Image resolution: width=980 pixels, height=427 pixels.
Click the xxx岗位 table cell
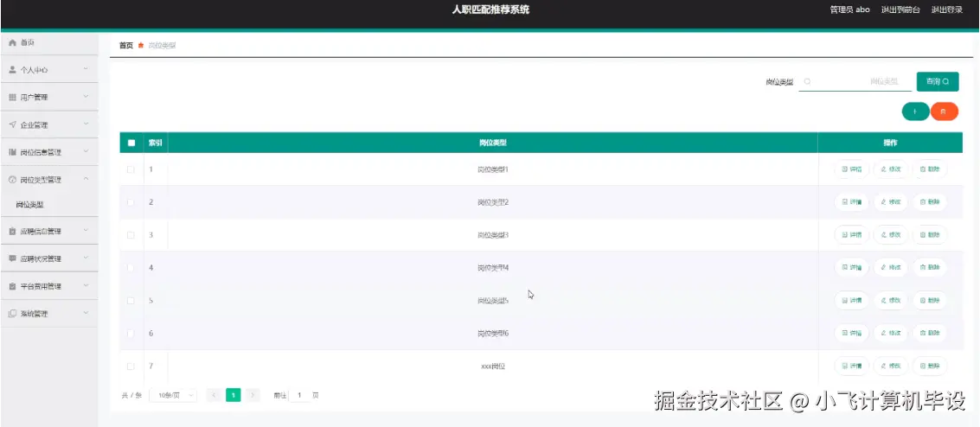pyautogui.click(x=492, y=366)
